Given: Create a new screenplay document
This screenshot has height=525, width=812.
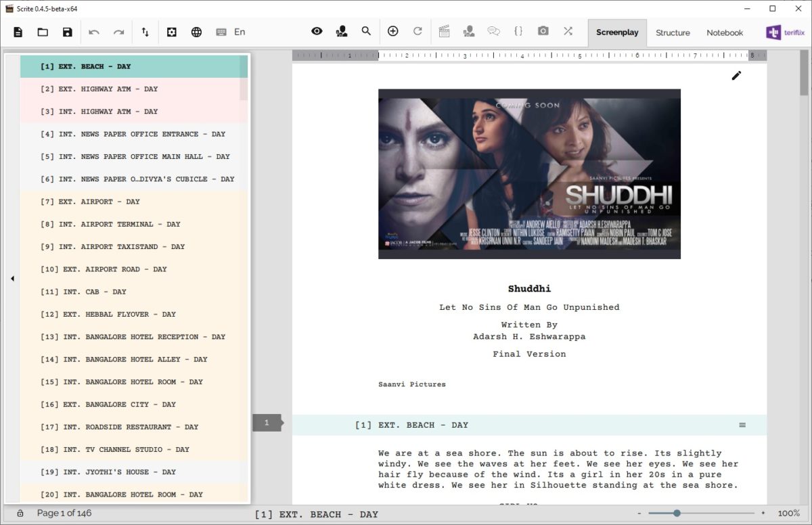Looking at the screenshot, I should 18,32.
